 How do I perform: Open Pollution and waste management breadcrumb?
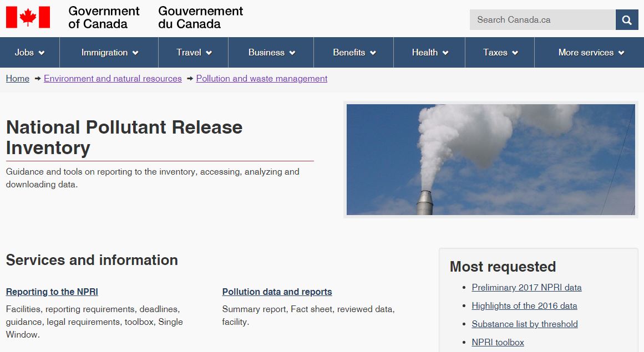(x=262, y=79)
